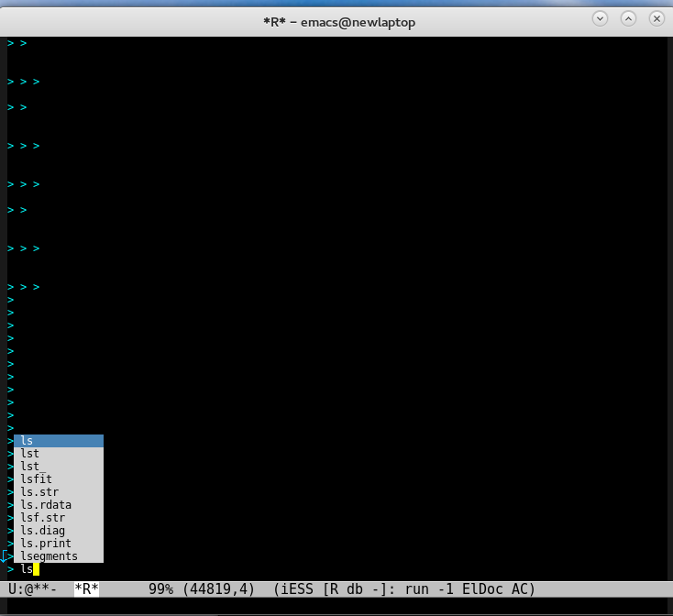Minimize the Emacs window using the down chevron button
The height and width of the screenshot is (616, 673).
pos(600,18)
